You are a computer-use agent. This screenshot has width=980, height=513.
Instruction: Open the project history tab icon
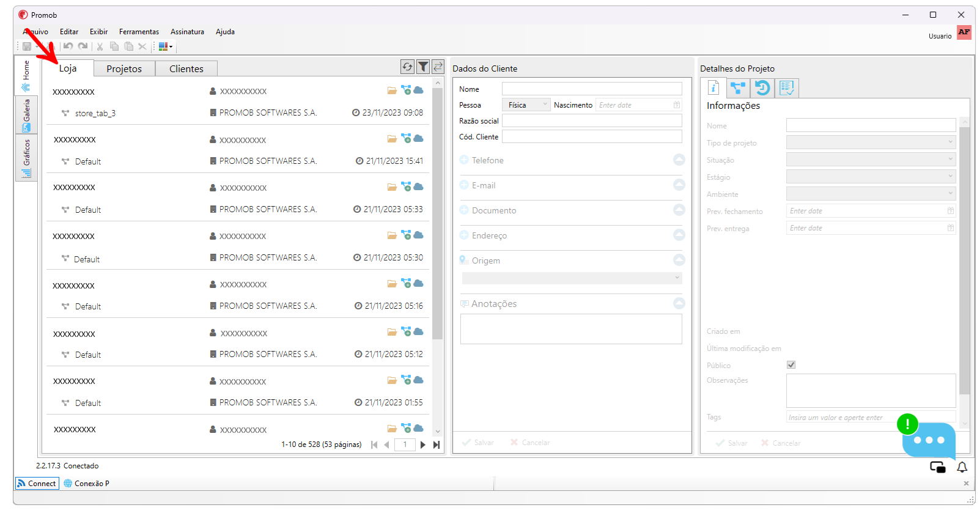[762, 88]
